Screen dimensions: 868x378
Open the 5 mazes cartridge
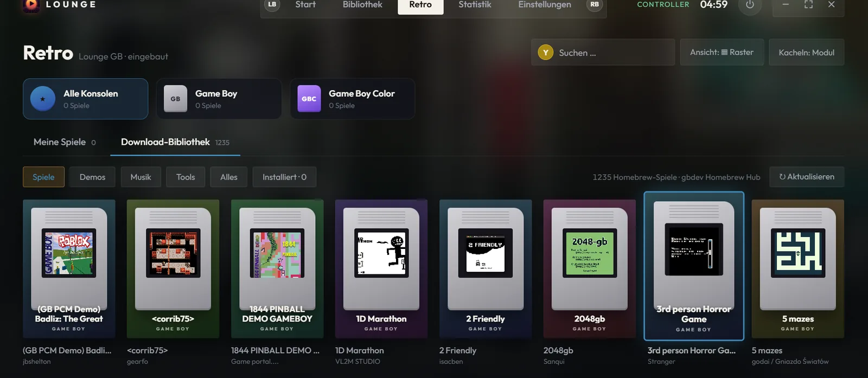pyautogui.click(x=798, y=268)
